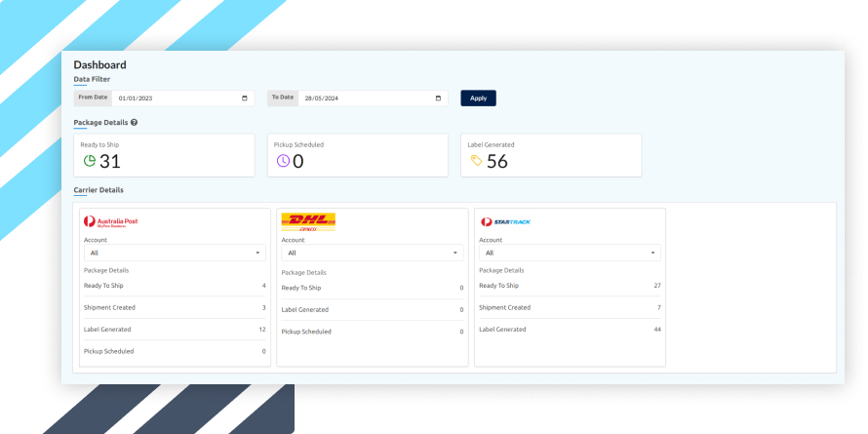
Task: Click the Australia Post logo
Action: pyautogui.click(x=111, y=222)
